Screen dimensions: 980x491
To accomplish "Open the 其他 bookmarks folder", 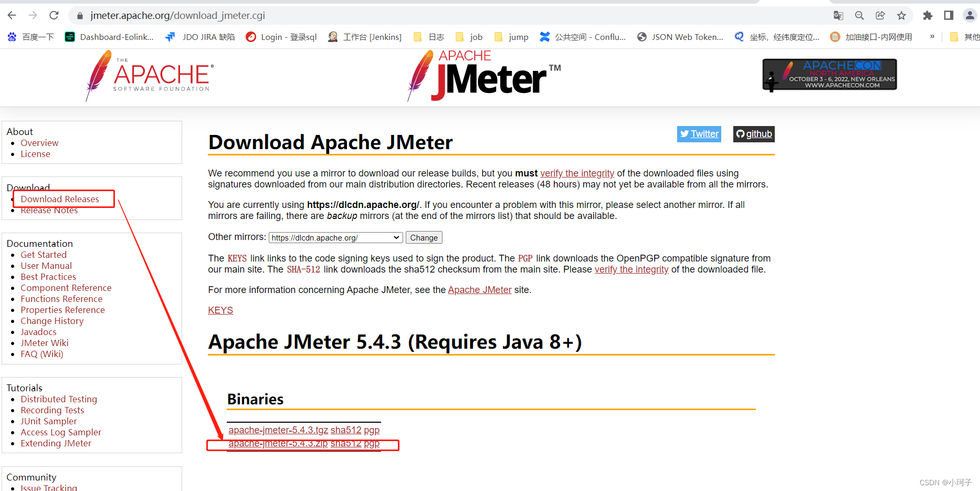I will (965, 37).
